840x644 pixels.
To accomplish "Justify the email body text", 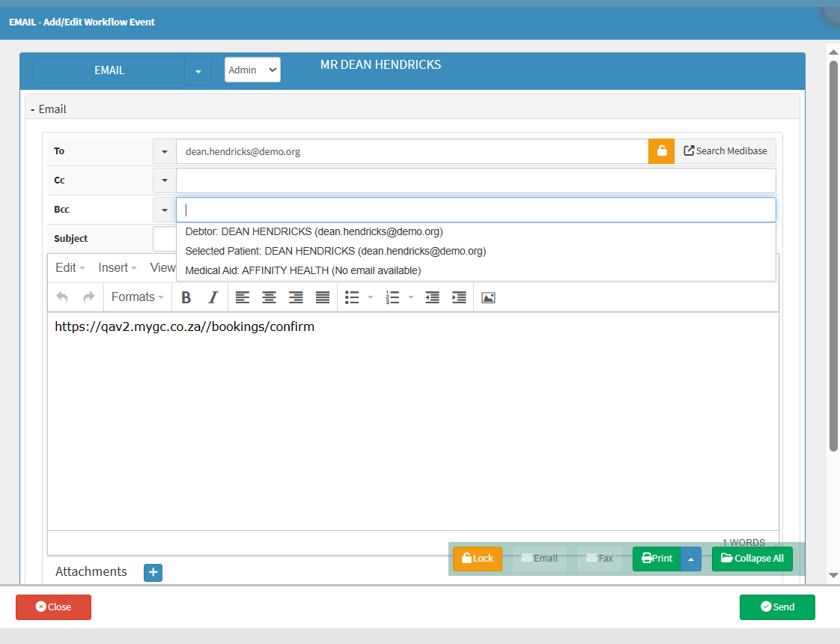I will point(323,297).
